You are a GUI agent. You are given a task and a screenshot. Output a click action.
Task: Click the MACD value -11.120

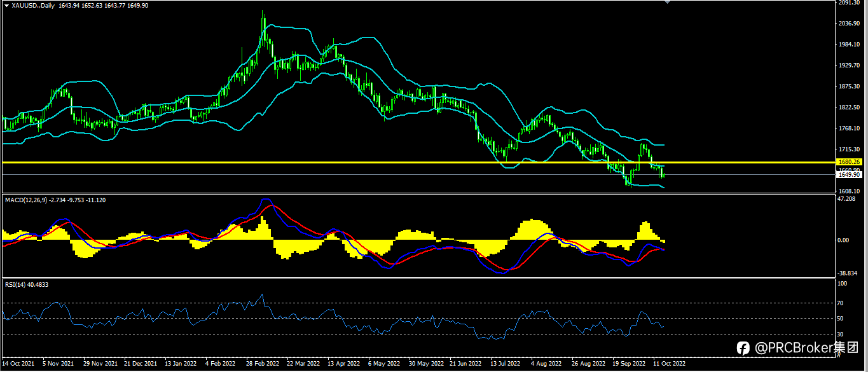[94, 200]
